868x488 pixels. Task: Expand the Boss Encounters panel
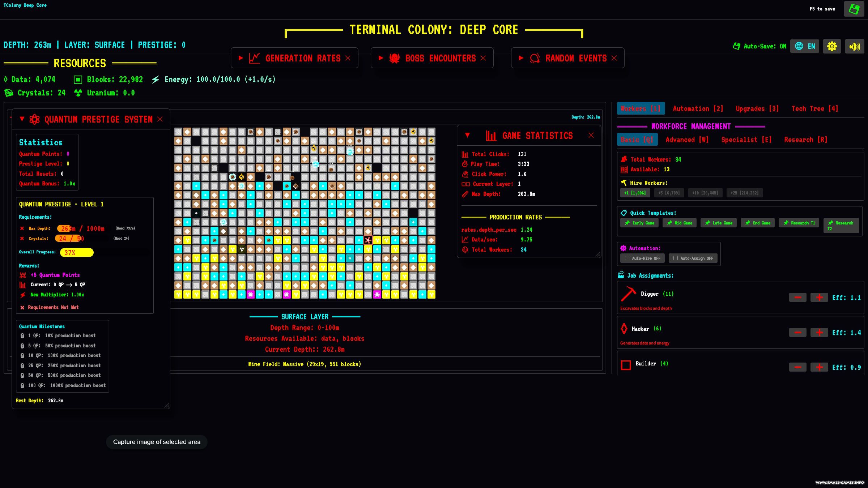pyautogui.click(x=380, y=58)
